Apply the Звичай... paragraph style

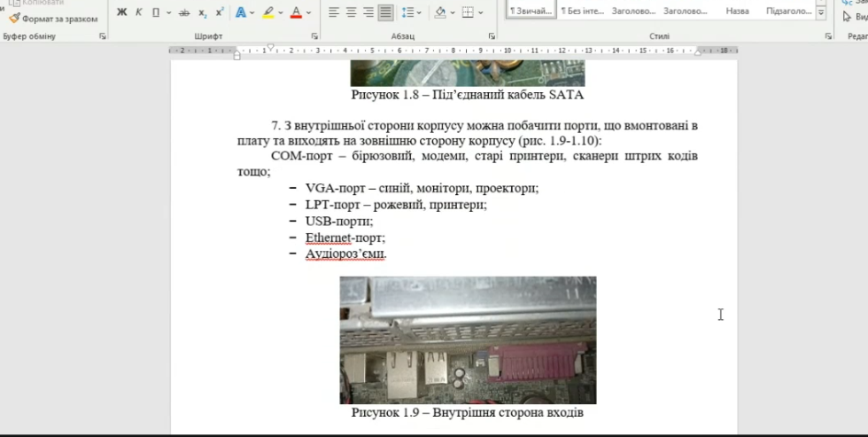[x=531, y=11]
